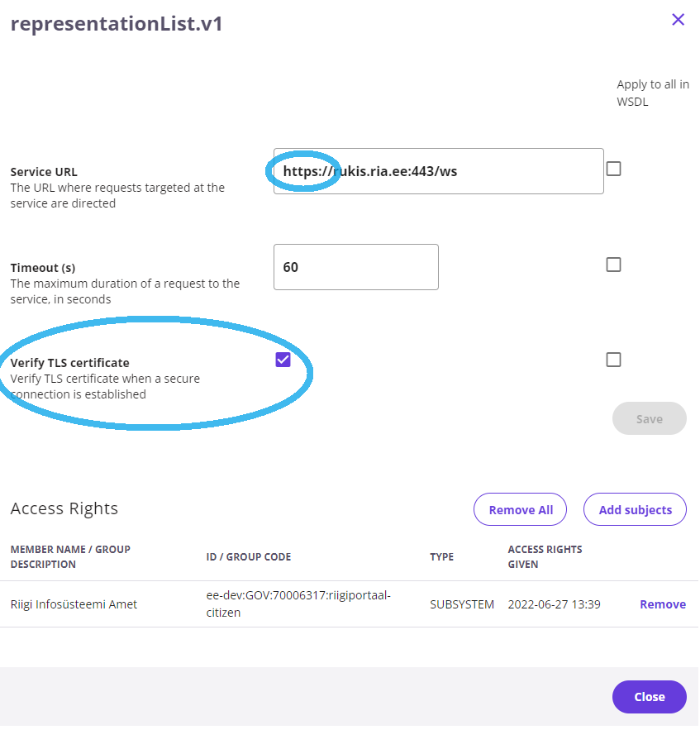The height and width of the screenshot is (730, 700).
Task: Open the Add subjects dialog
Action: (x=635, y=510)
